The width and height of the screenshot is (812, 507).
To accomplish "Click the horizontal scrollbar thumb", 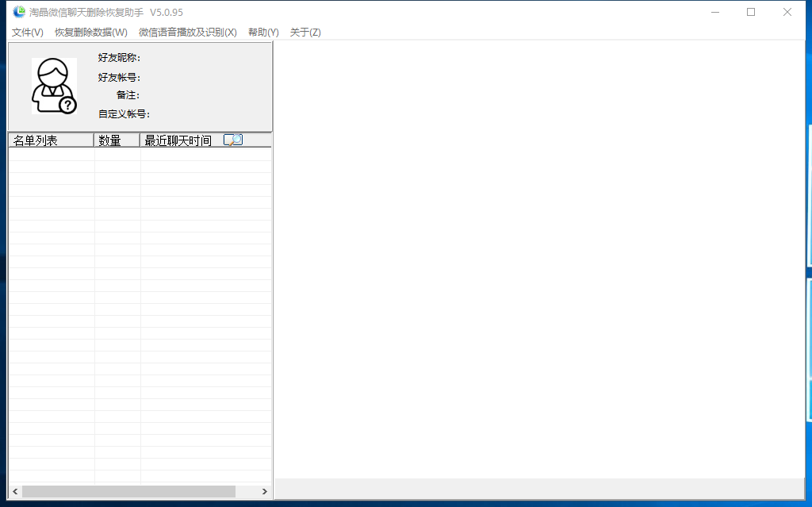I will click(x=128, y=491).
